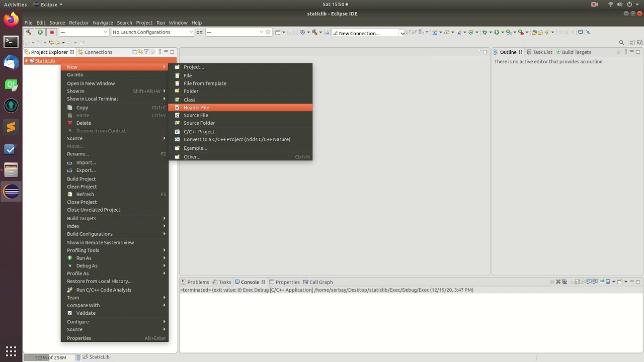The height and width of the screenshot is (362, 644).
Task: Open the Project Explorer view menu
Action: (159, 52)
